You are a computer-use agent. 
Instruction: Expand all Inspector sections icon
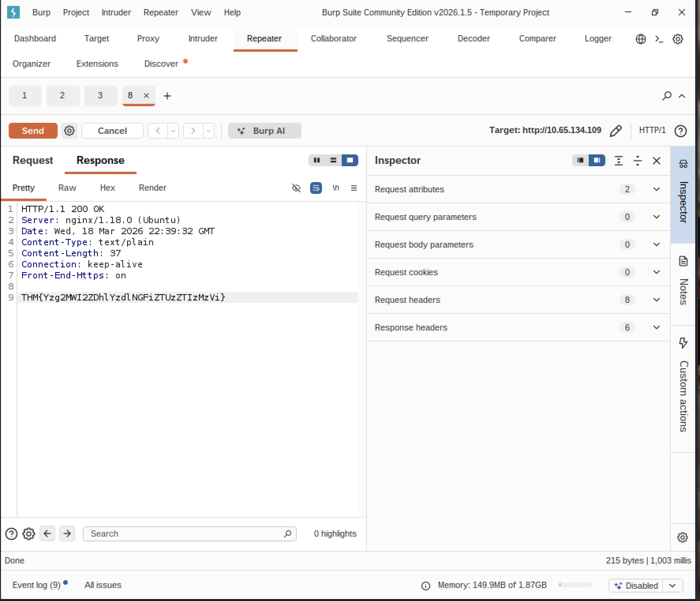tap(619, 161)
